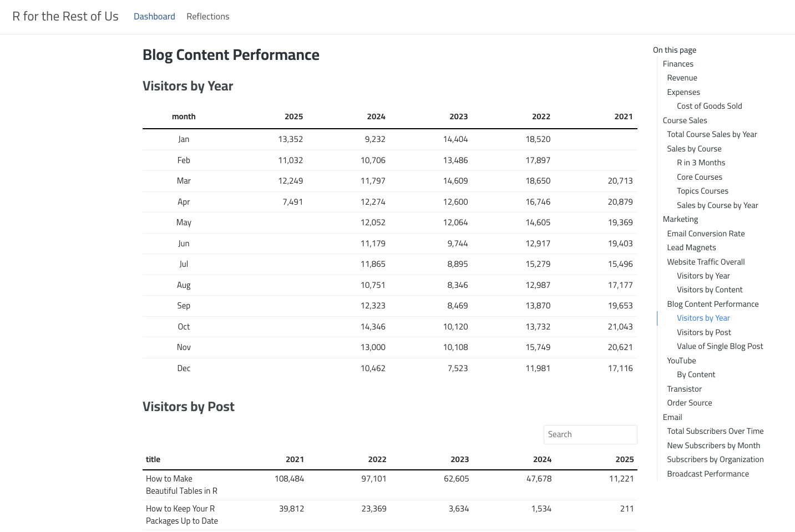Go to Subscribers by Organization section
This screenshot has height=532, width=795.
click(715, 459)
